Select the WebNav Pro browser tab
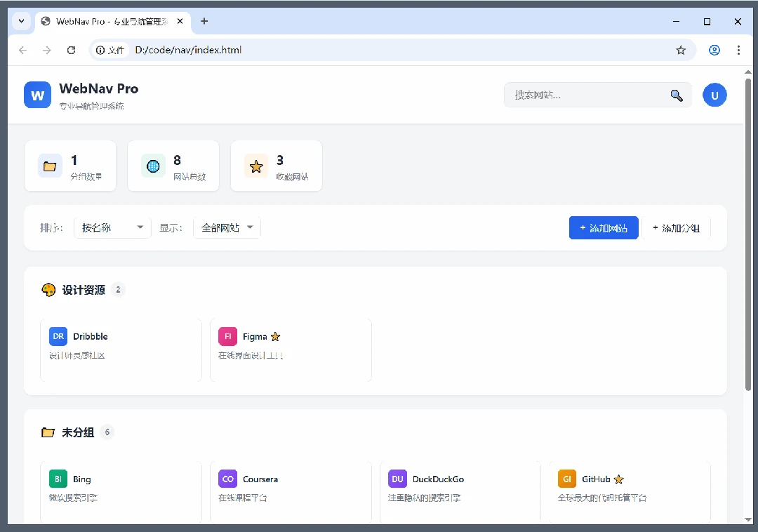This screenshot has width=758, height=532. pos(112,21)
